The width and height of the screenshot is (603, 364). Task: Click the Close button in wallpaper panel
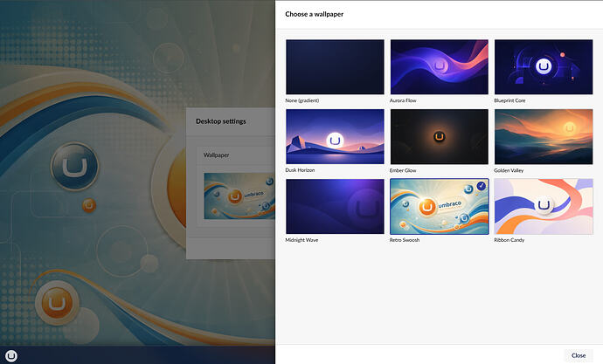[x=579, y=355]
